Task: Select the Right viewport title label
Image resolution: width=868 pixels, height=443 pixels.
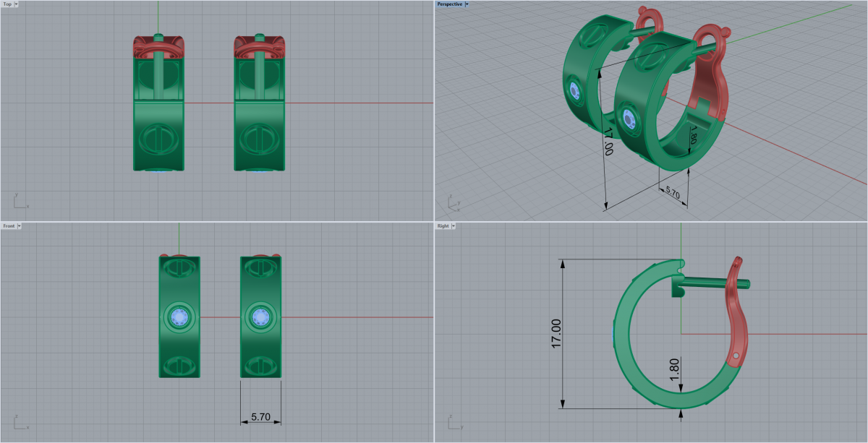Action: tap(443, 226)
